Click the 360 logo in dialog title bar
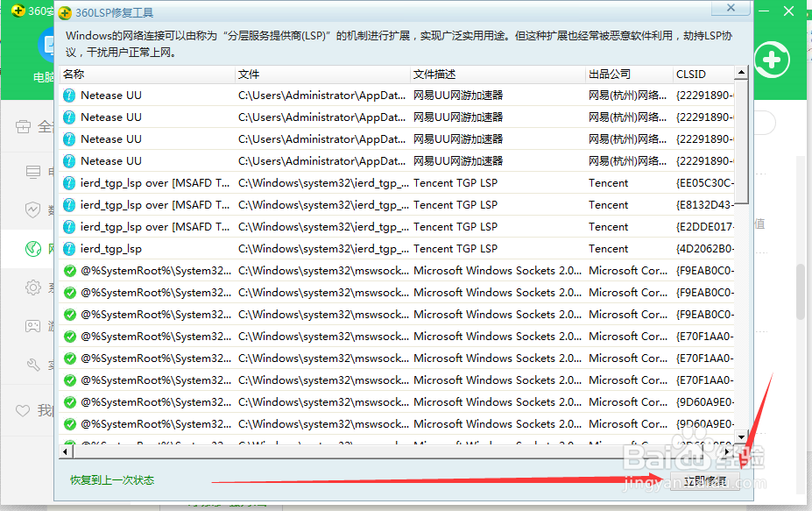Viewport: 812px width, 511px height. tap(65, 12)
